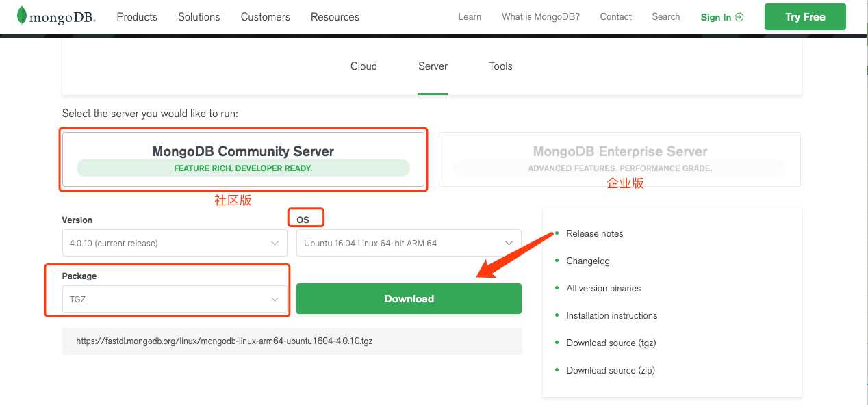This screenshot has width=868, height=405.
Task: Open the All version binaries link
Action: (x=604, y=288)
